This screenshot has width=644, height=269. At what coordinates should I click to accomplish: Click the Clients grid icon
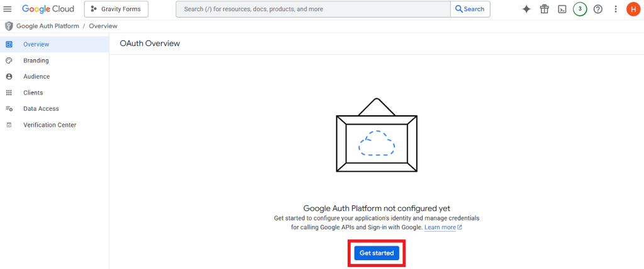click(9, 93)
